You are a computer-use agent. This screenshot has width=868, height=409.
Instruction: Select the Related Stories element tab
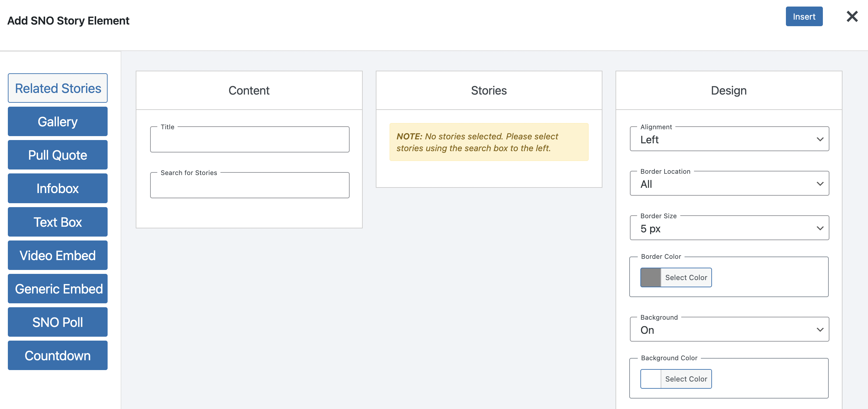pyautogui.click(x=58, y=88)
